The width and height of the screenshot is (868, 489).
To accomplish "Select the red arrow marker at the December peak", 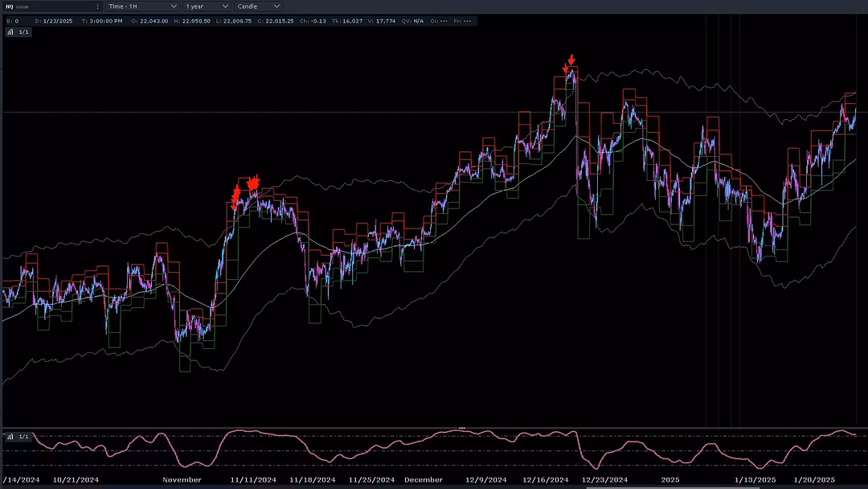I will pos(571,60).
